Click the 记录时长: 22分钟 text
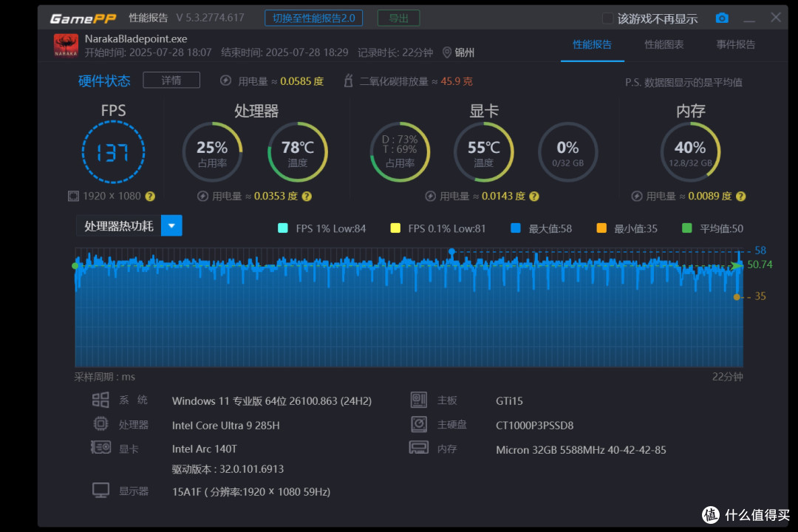This screenshot has width=798, height=532. [x=395, y=52]
